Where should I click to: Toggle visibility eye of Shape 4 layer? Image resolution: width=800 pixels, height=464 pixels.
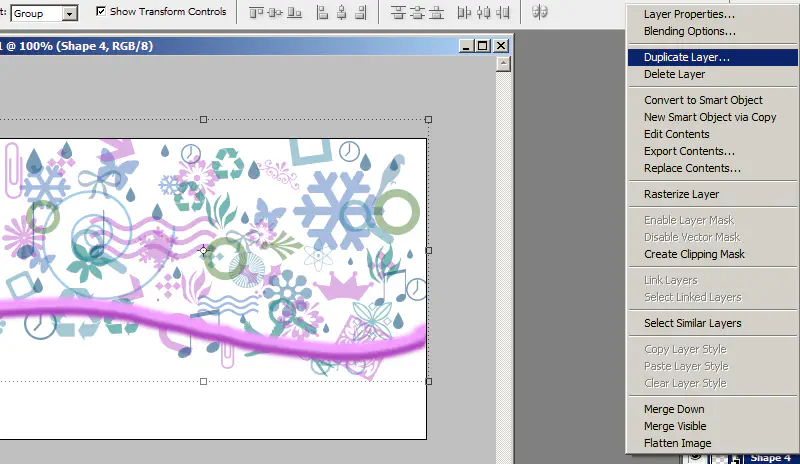coord(697,459)
